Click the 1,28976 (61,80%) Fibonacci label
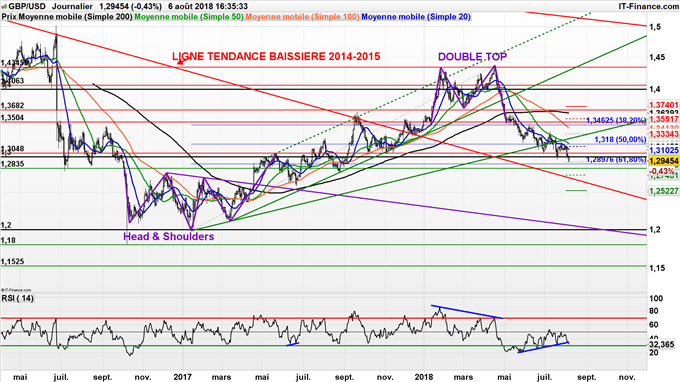The width and height of the screenshot is (680, 382). pos(616,160)
